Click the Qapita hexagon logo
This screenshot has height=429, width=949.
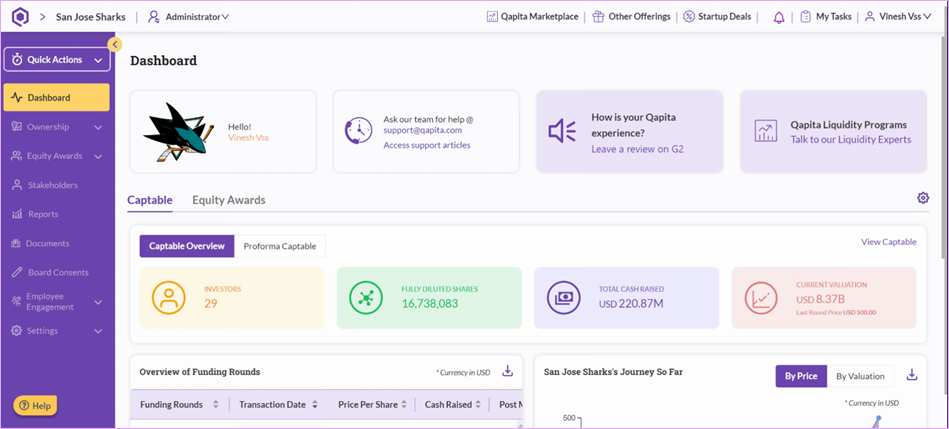click(21, 16)
